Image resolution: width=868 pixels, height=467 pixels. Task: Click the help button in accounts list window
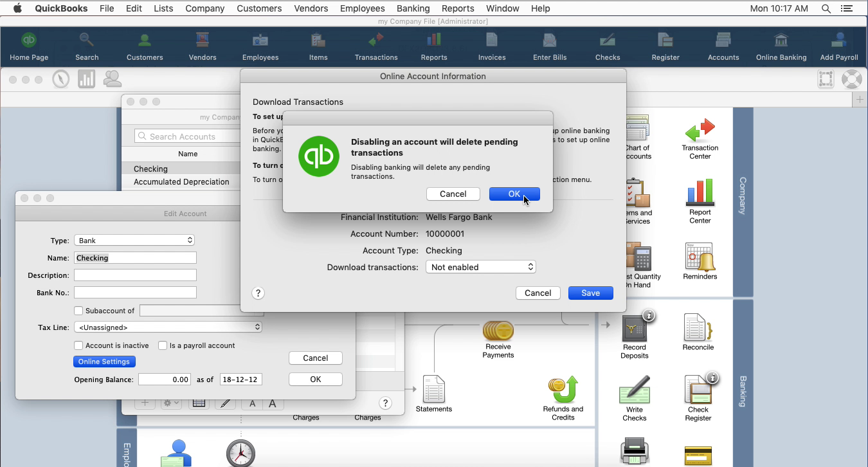point(385,403)
